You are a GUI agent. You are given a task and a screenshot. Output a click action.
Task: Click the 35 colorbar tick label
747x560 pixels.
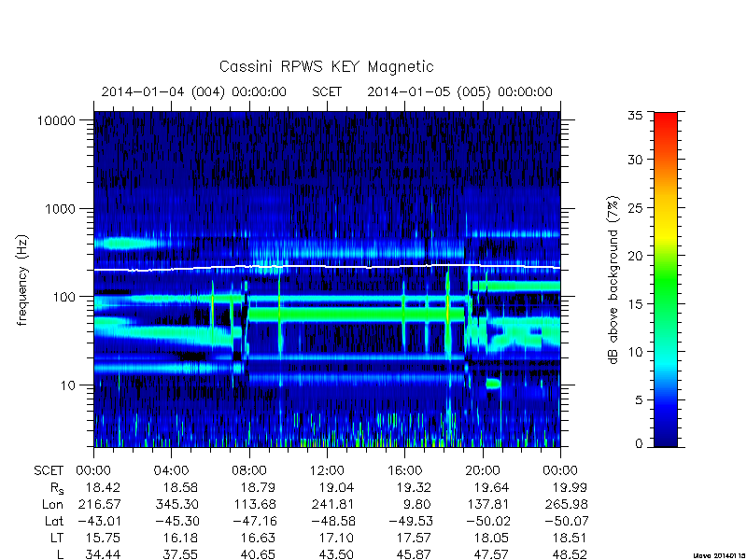point(635,115)
